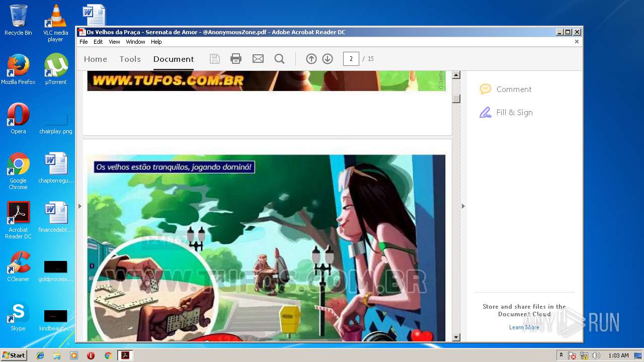The image size is (644, 362).
Task: Click the Save file icon in toolbar
Action: 215,59
